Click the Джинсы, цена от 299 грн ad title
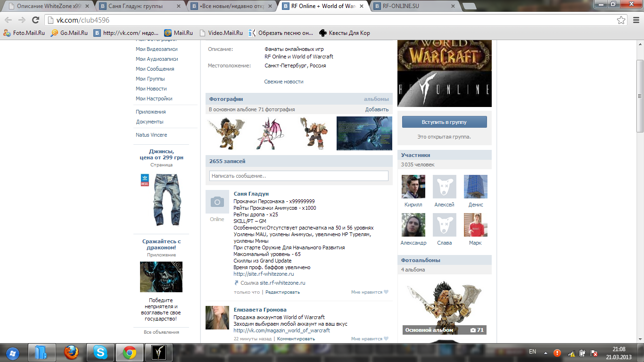This screenshot has height=362, width=644. pyautogui.click(x=161, y=155)
